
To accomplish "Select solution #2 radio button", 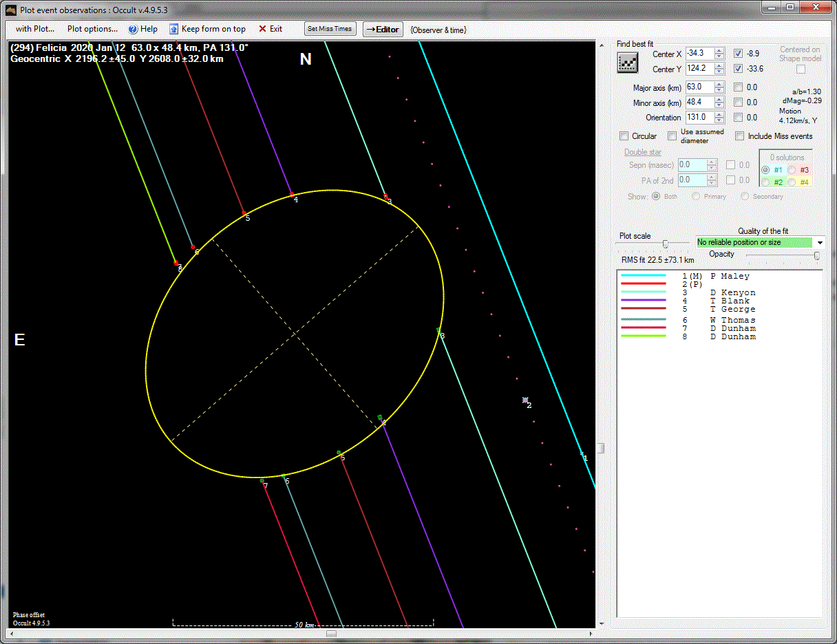I will click(765, 182).
